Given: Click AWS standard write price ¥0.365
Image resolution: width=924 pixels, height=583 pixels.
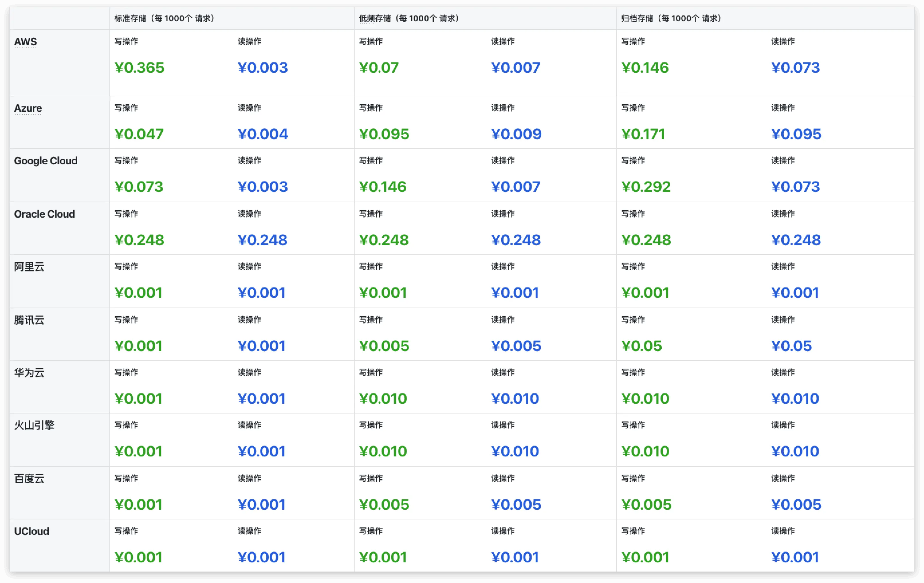Looking at the screenshot, I should click(139, 68).
